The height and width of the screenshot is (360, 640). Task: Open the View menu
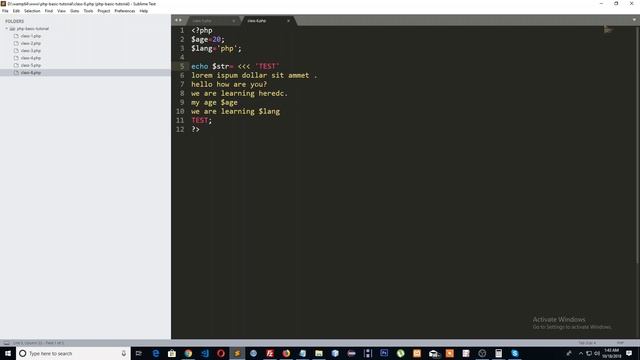click(61, 11)
